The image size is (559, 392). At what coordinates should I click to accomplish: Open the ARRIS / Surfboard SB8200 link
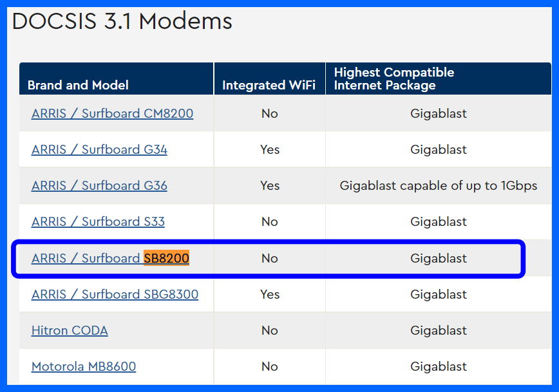pyautogui.click(x=110, y=258)
